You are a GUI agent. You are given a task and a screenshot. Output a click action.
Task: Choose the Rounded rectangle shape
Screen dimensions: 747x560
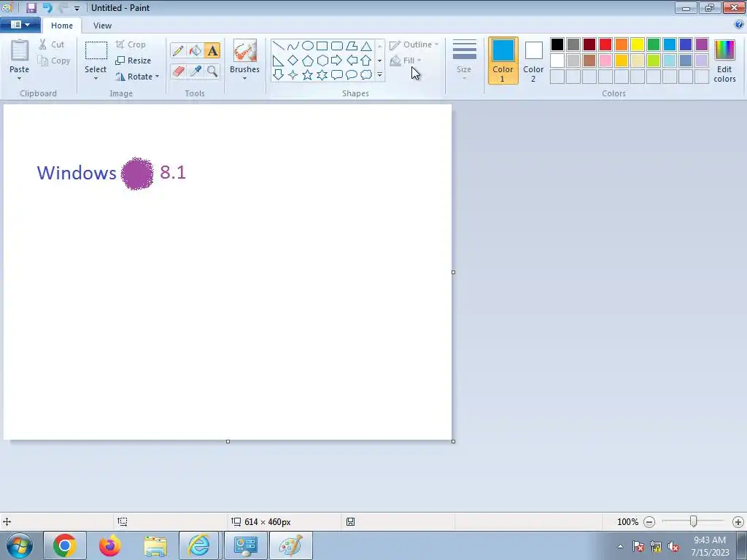click(x=337, y=46)
